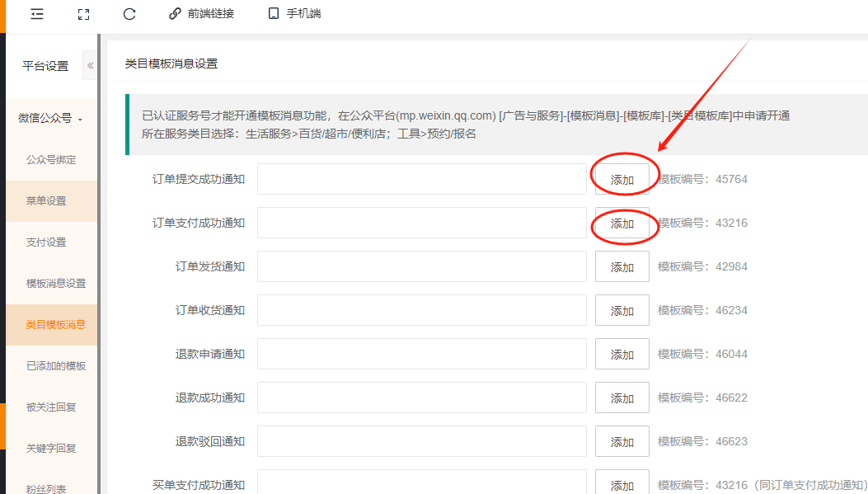Click the refresh page icon

point(129,14)
